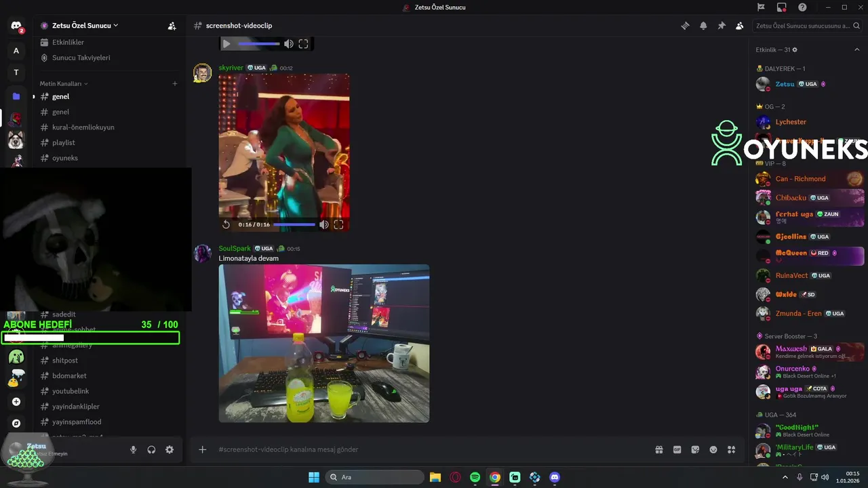The image size is (868, 488).
Task: Open Opera browser from taskbar
Action: [455, 477]
